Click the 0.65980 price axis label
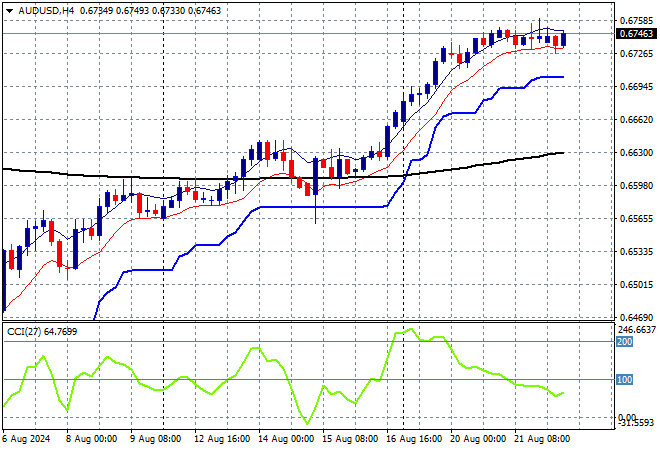 click(x=637, y=186)
